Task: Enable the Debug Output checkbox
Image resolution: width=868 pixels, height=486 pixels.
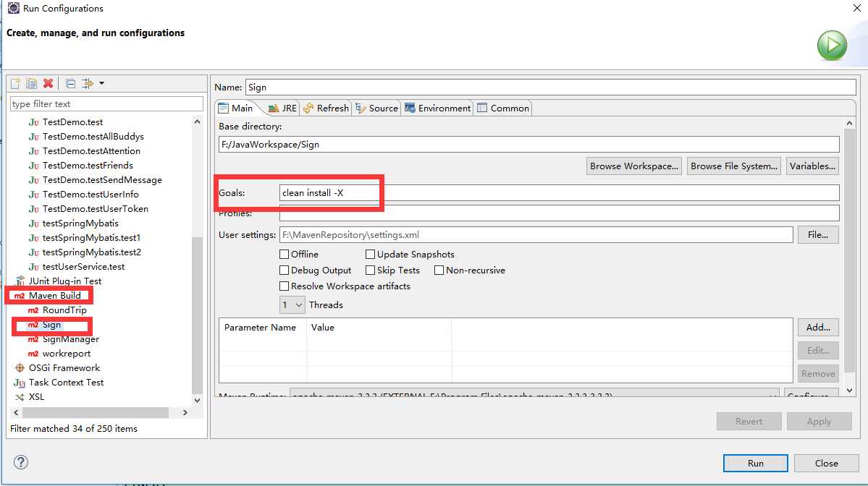Action: click(x=284, y=270)
